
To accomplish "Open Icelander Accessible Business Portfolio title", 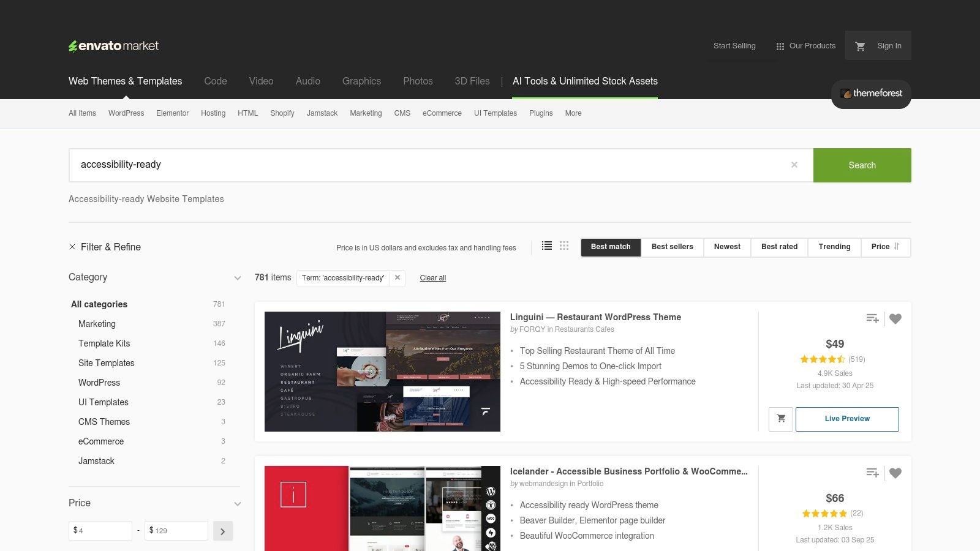I will click(x=629, y=471).
